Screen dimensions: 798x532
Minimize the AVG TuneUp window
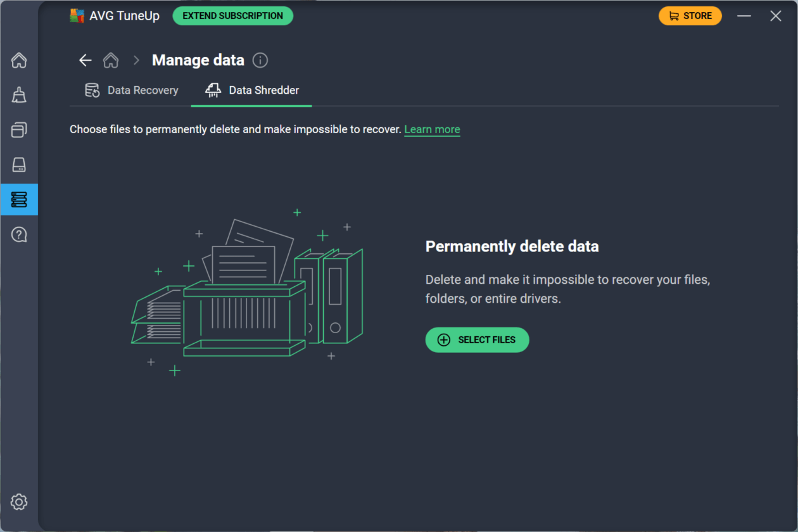744,16
